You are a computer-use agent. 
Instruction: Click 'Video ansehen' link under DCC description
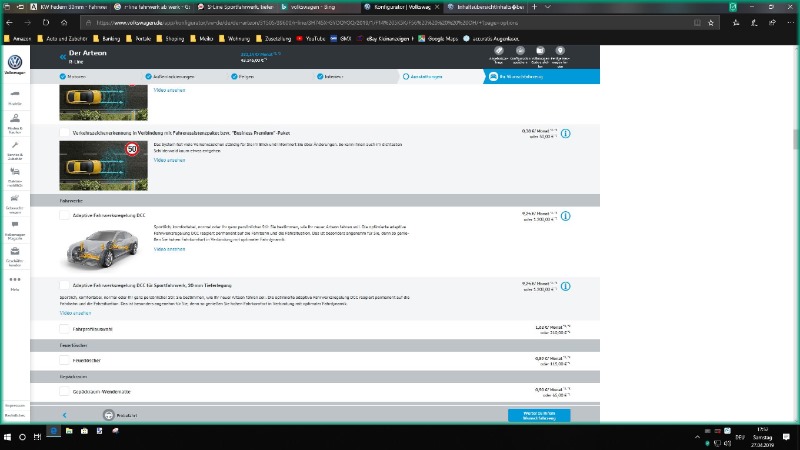click(169, 249)
